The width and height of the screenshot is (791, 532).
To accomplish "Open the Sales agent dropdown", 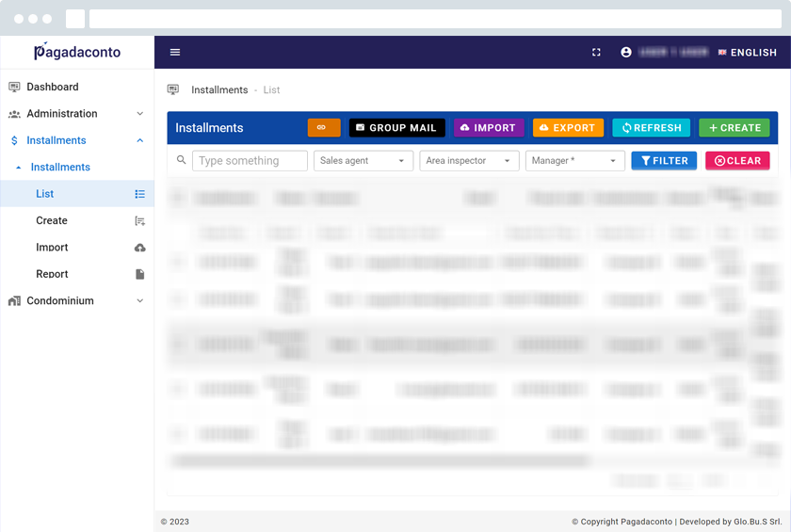I will (363, 161).
